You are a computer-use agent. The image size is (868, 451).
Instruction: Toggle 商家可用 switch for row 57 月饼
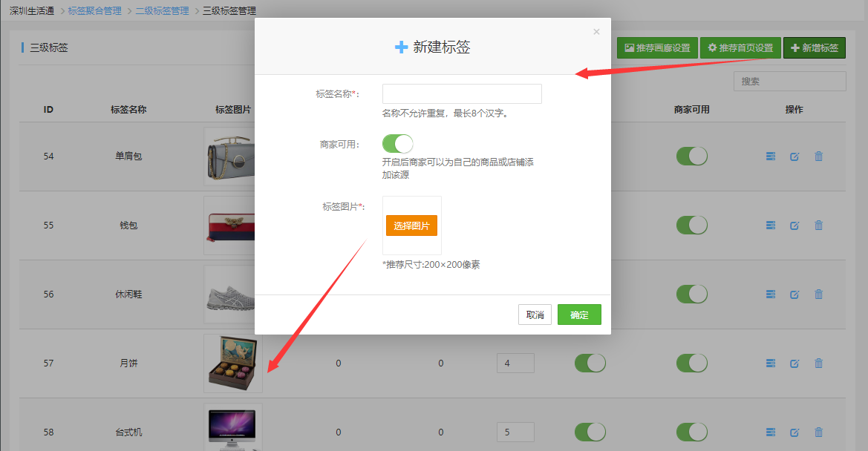pyautogui.click(x=691, y=363)
